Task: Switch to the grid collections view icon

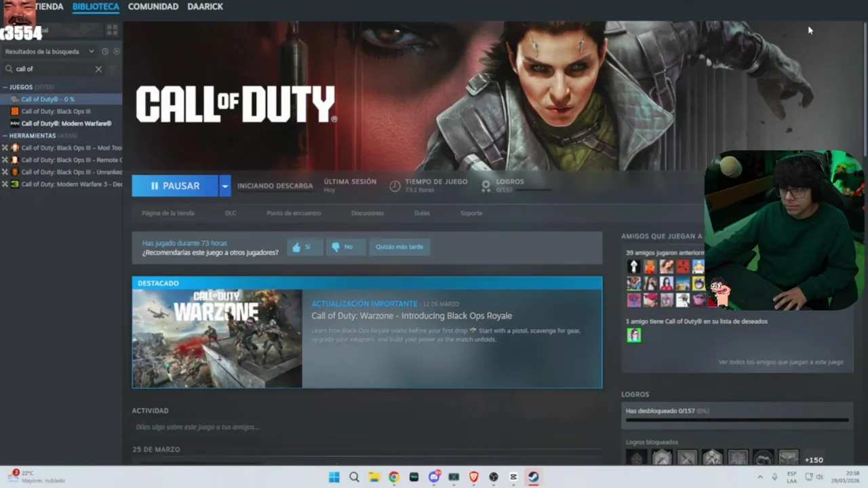Action: [x=112, y=30]
